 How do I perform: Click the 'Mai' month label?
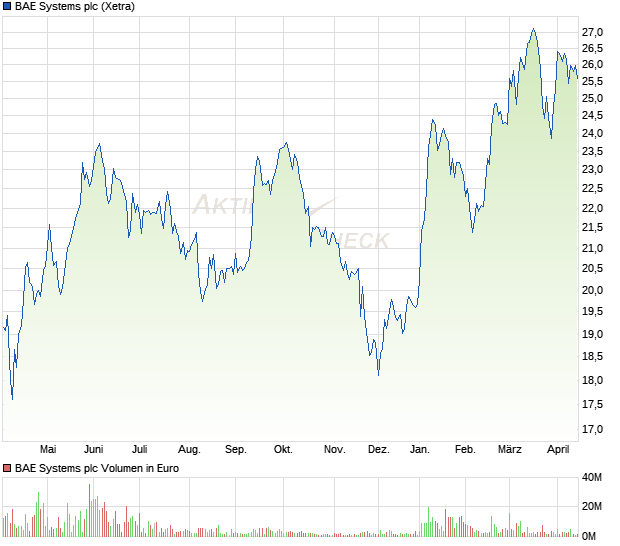click(x=48, y=450)
